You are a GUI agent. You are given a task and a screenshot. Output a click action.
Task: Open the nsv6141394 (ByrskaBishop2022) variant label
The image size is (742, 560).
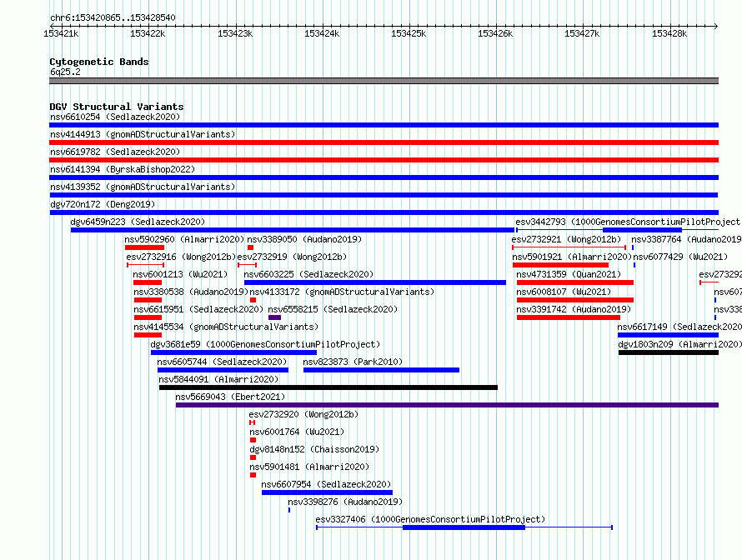(x=123, y=169)
